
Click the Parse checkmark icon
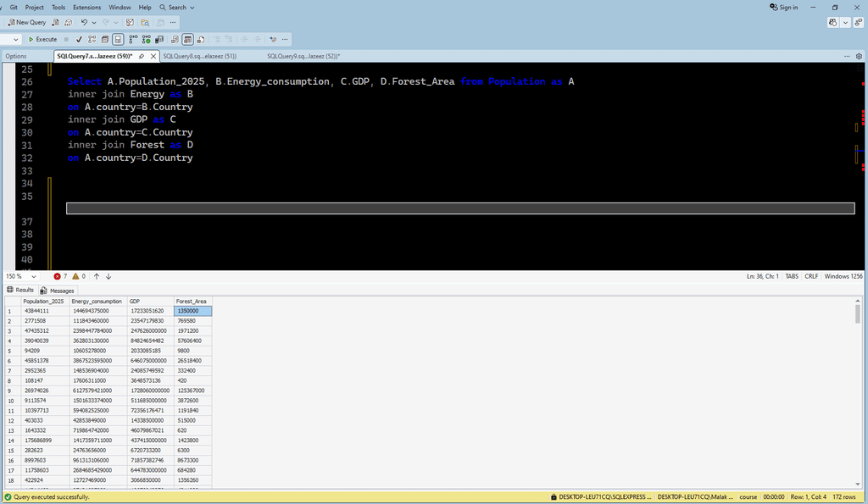[x=79, y=39]
